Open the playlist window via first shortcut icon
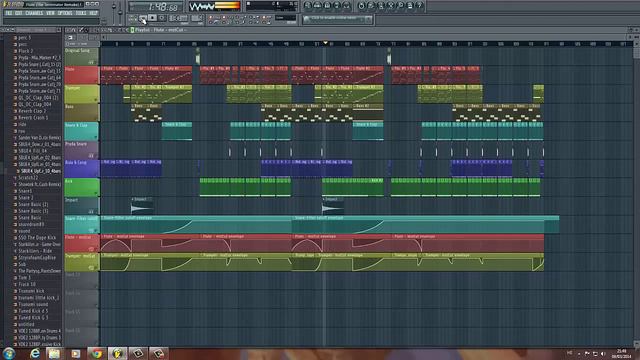Screen dimensions: 640x360 307,5
